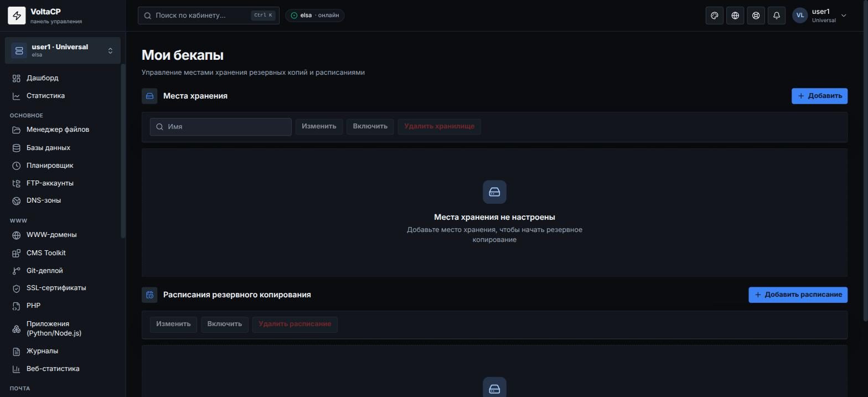Click the Мои бекапы page heading
This screenshot has width=868, height=397.
[183, 55]
